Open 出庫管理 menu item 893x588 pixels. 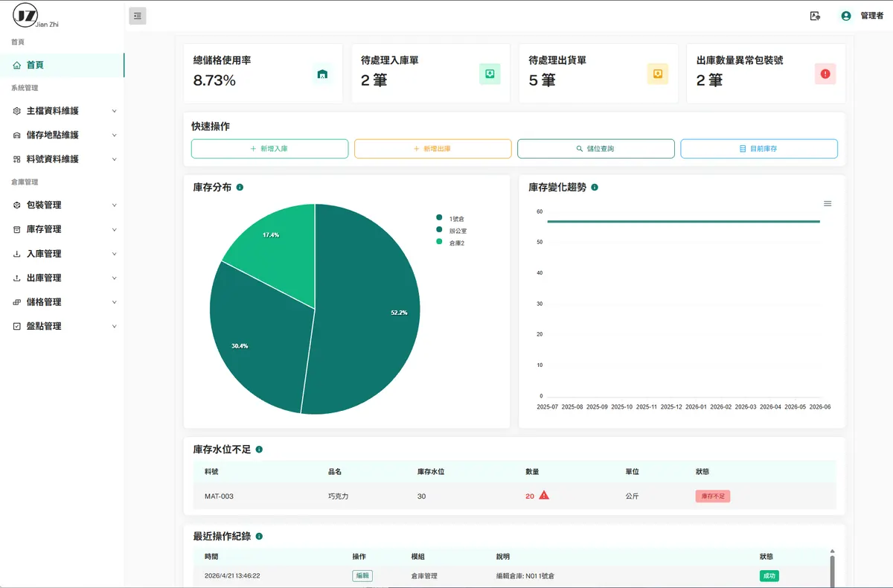[62, 278]
